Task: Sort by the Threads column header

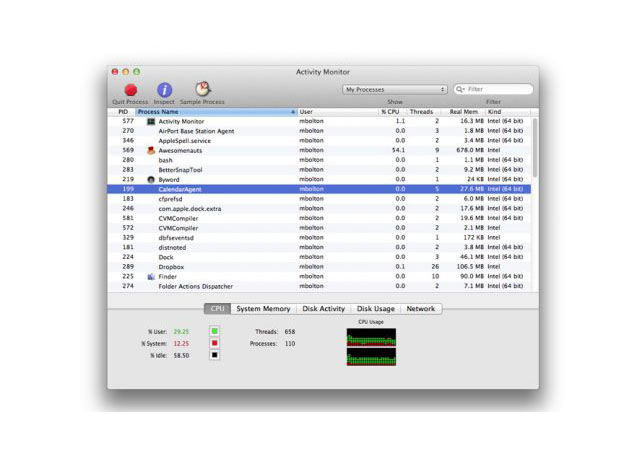Action: point(424,111)
